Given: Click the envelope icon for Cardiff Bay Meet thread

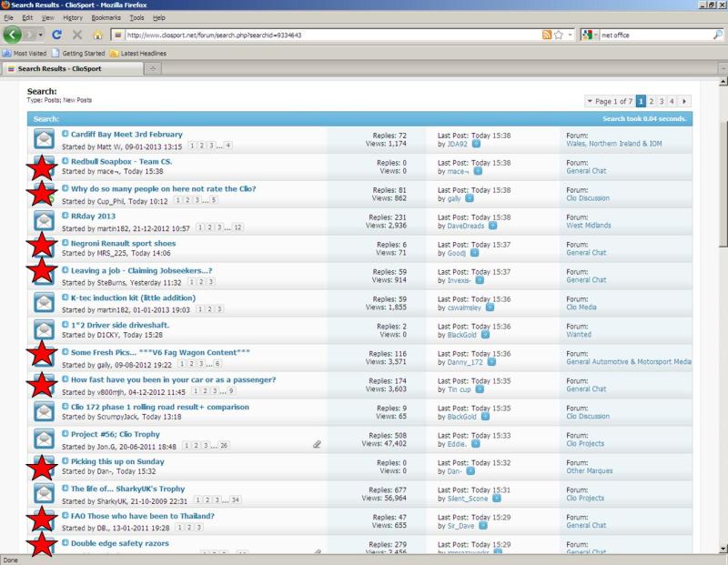Looking at the screenshot, I should 43,140.
